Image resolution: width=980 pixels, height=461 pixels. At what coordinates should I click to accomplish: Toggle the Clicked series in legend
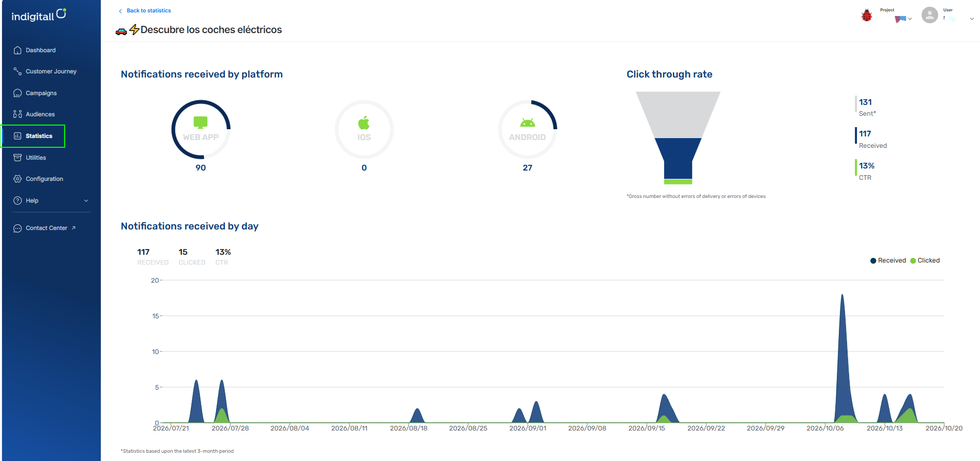coord(925,260)
